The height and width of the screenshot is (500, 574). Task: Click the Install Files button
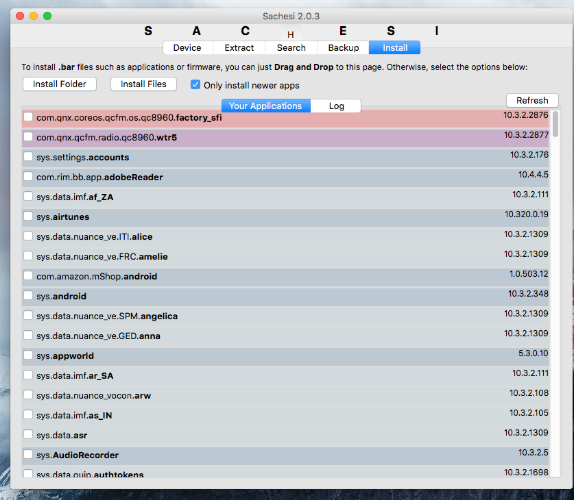point(144,84)
